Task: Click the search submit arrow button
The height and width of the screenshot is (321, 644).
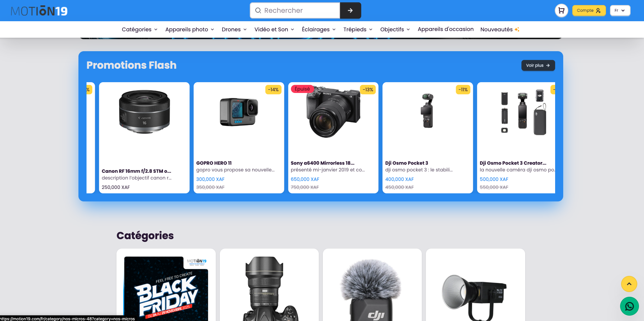Action: [x=350, y=10]
